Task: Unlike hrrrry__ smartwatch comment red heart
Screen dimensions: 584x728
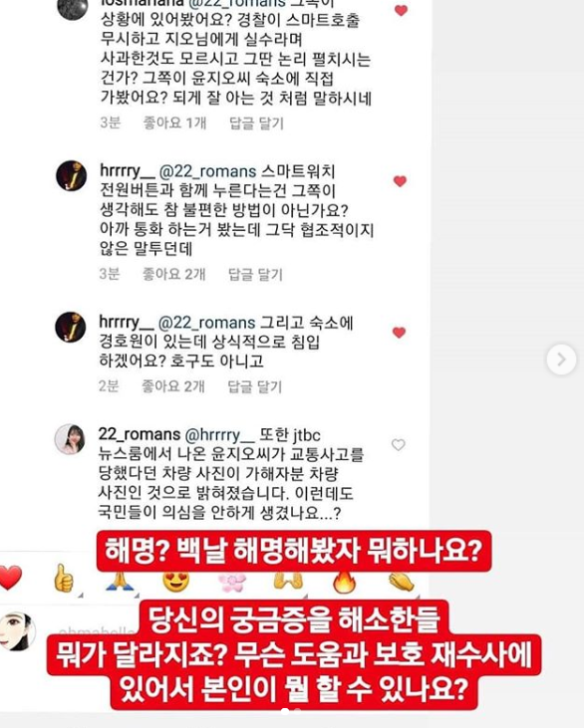Action: [x=400, y=181]
